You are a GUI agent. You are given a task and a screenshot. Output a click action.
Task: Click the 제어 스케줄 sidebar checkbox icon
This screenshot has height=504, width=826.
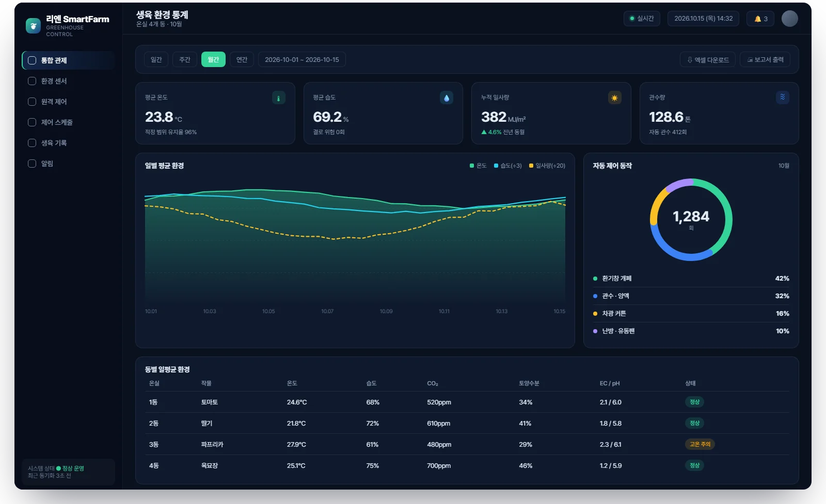coord(32,122)
